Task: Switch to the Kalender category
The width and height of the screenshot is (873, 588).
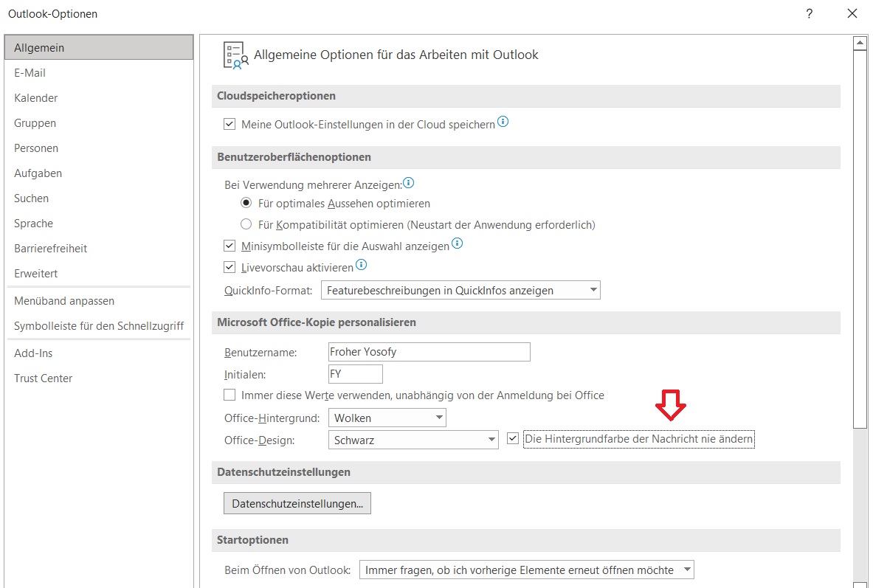Action: 99,97
